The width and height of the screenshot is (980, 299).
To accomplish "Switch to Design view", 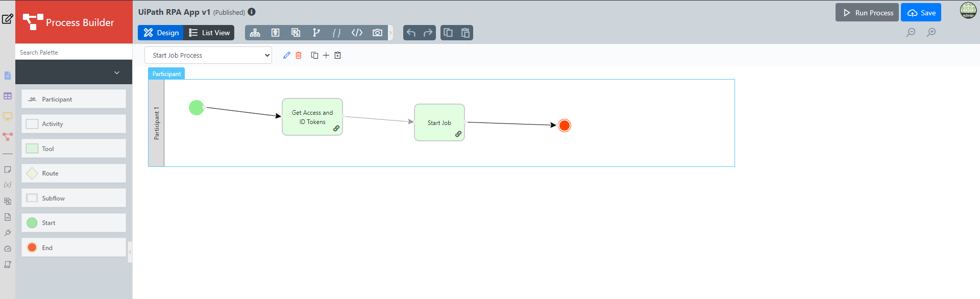I will pyautogui.click(x=161, y=33).
